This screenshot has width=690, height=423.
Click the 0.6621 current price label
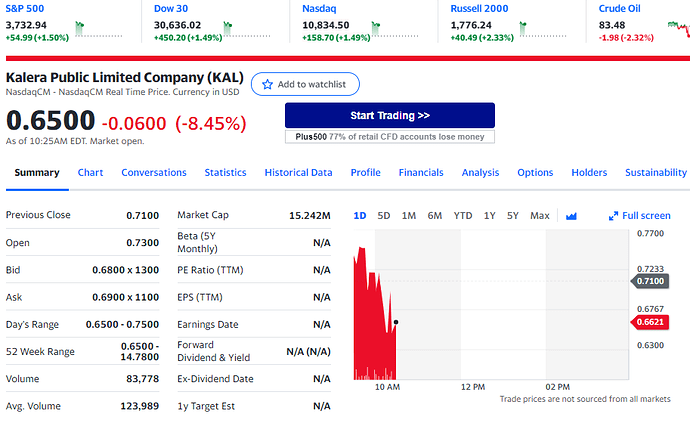click(650, 322)
